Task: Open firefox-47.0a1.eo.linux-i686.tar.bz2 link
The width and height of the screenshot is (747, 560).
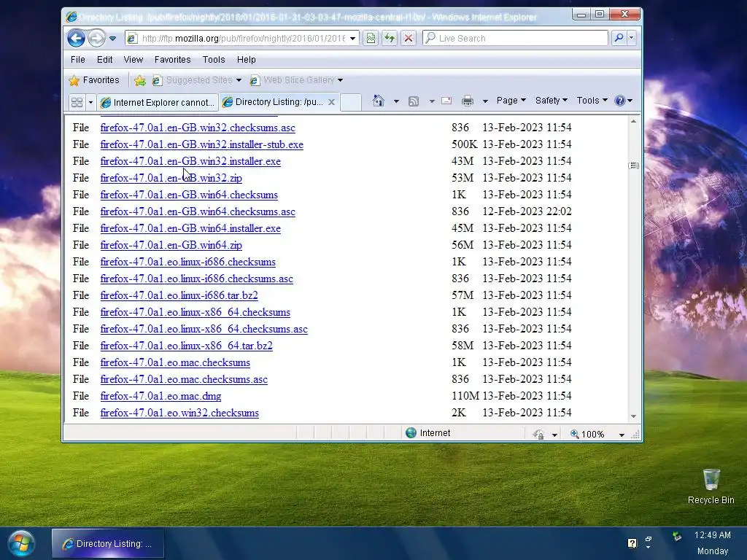Action: point(179,295)
